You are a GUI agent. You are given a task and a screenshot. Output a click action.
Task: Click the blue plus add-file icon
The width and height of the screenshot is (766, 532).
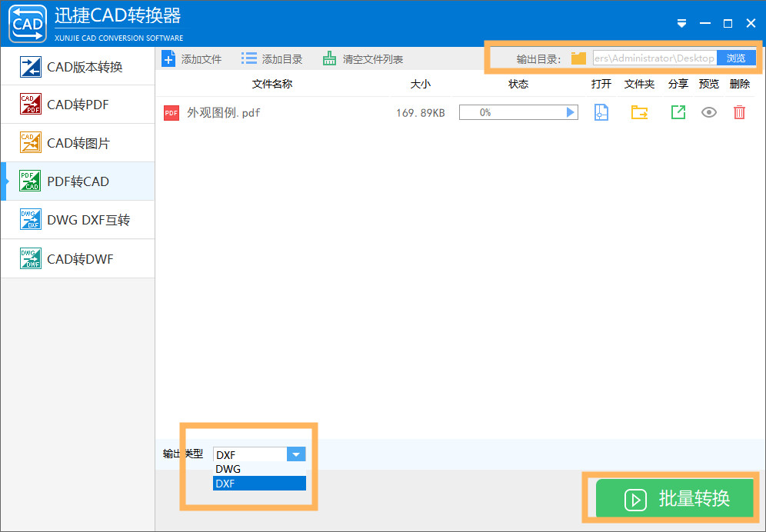[168, 59]
